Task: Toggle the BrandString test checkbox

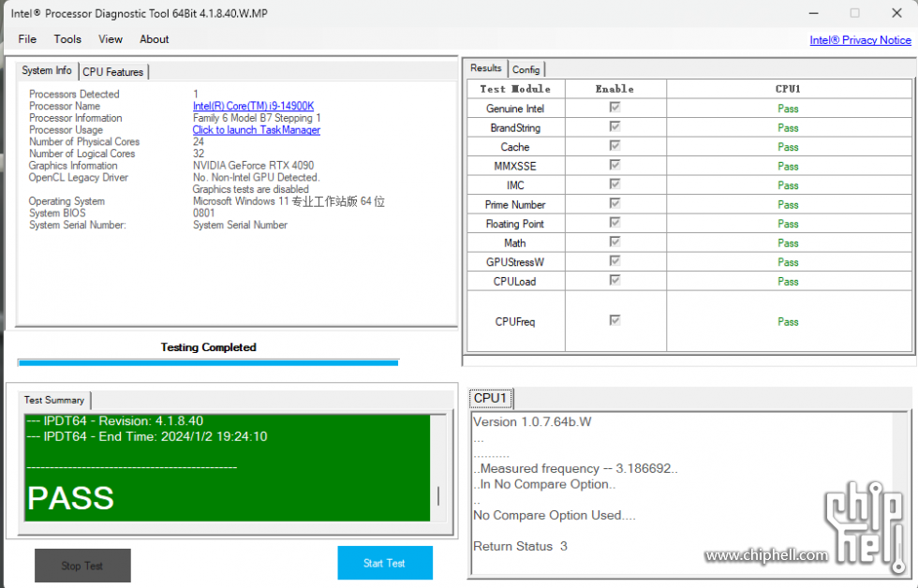Action: [x=614, y=126]
